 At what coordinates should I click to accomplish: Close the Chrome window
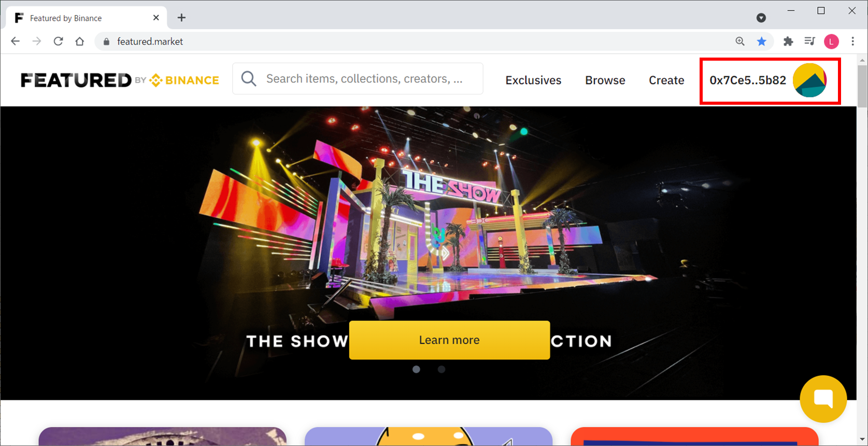pyautogui.click(x=851, y=10)
